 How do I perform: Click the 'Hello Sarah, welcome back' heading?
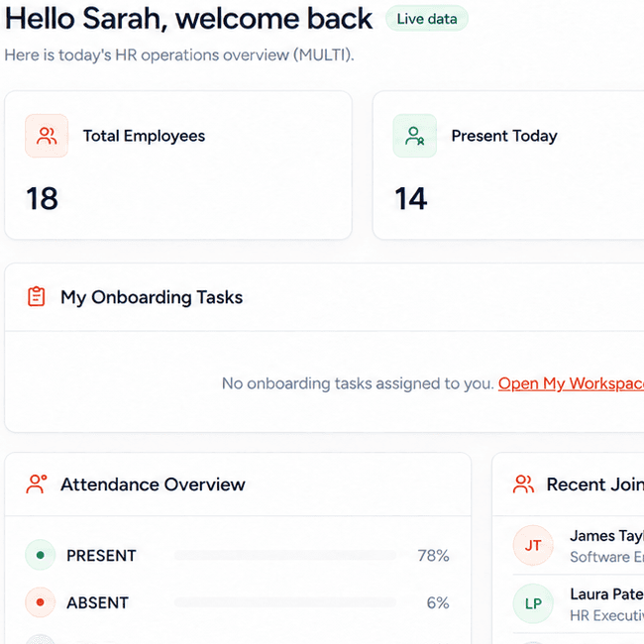(x=188, y=19)
